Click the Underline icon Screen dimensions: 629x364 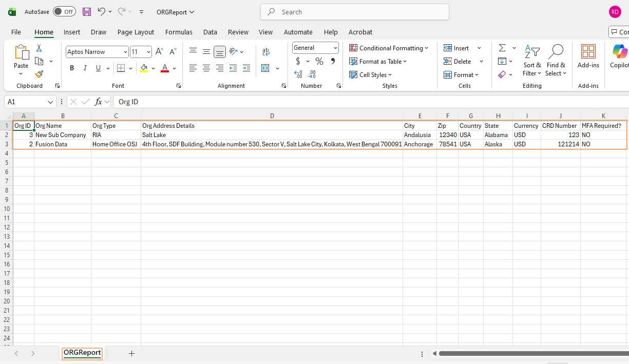(97, 68)
